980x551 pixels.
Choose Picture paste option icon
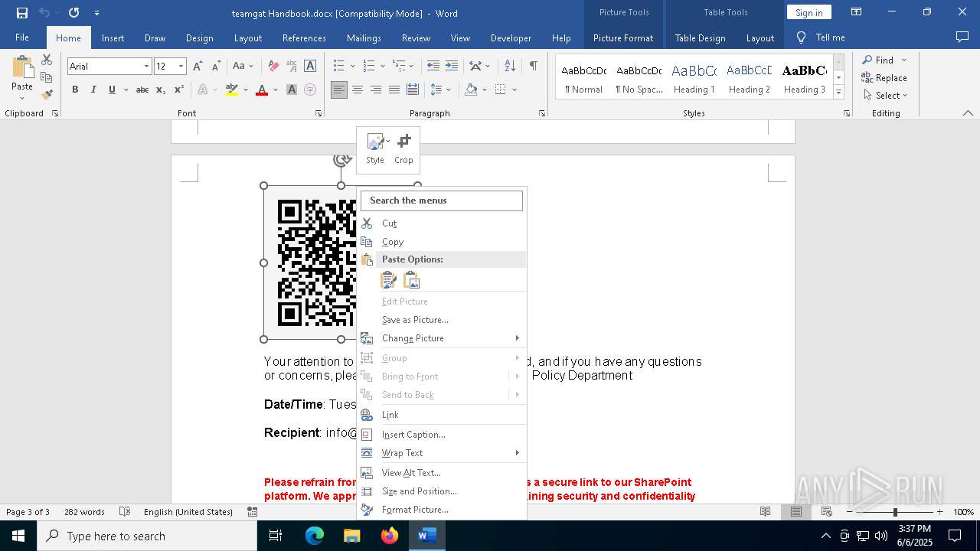click(412, 280)
